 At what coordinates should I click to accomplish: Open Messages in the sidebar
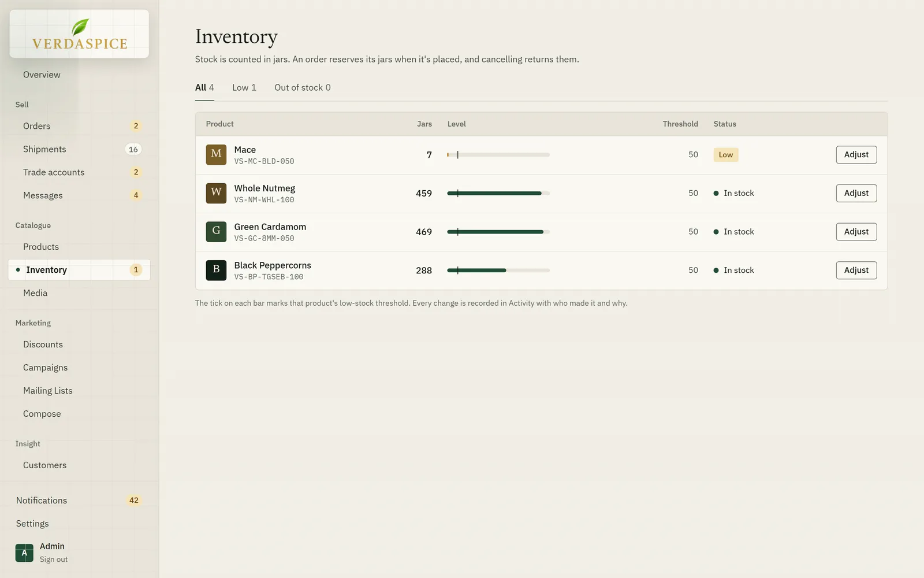pos(79,195)
